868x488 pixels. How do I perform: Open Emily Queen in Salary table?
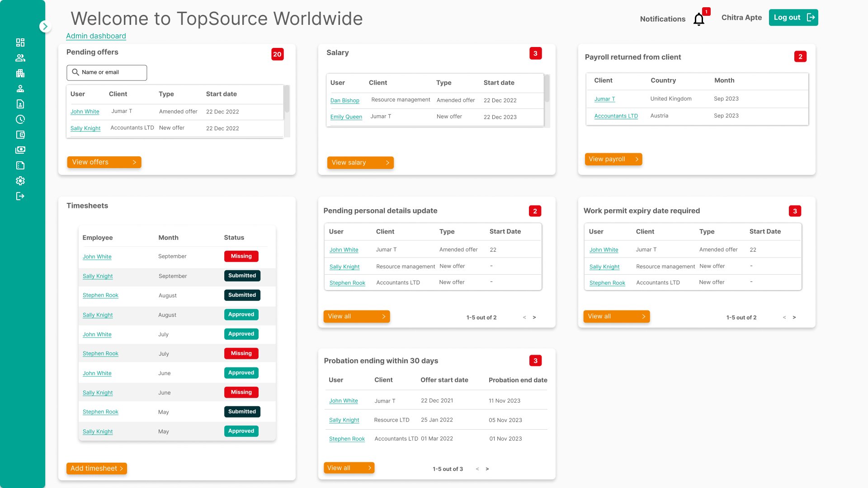pyautogui.click(x=346, y=117)
